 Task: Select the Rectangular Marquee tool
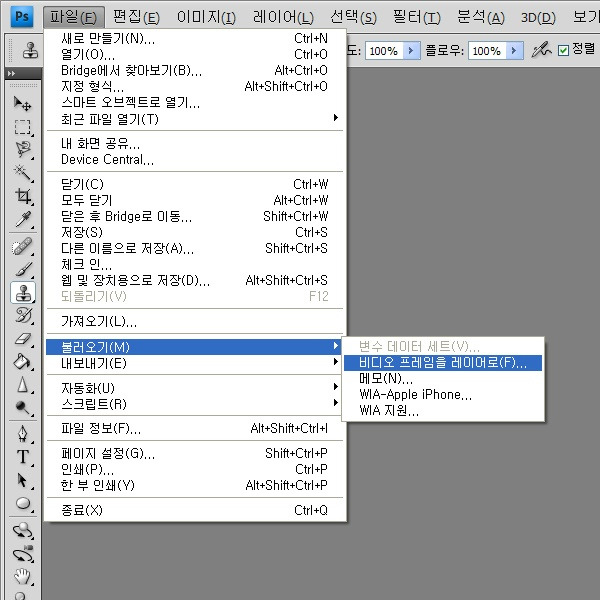[x=23, y=127]
